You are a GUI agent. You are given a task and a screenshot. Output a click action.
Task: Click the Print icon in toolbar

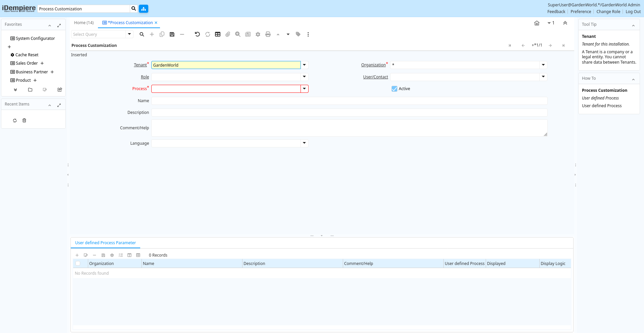coord(268,34)
